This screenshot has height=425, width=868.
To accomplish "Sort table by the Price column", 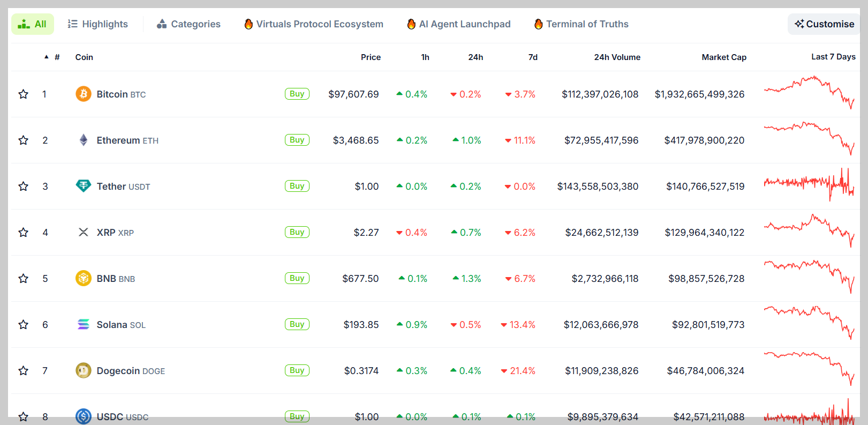I will (371, 57).
